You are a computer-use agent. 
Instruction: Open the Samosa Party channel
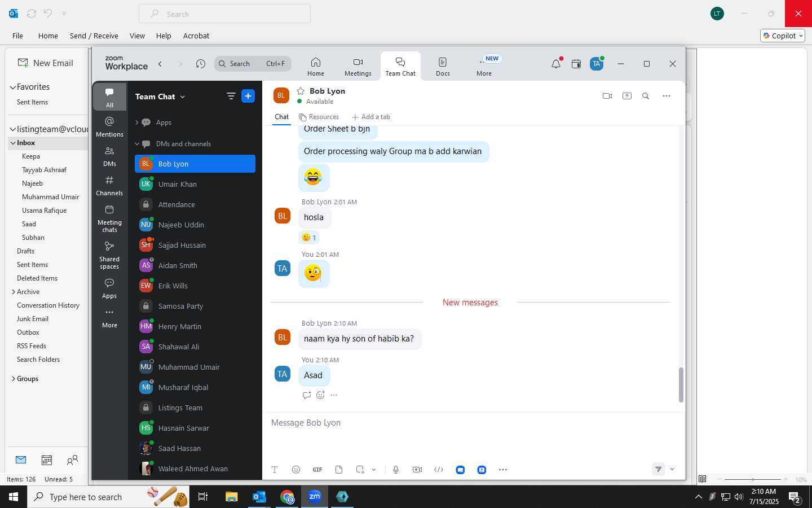point(195,306)
